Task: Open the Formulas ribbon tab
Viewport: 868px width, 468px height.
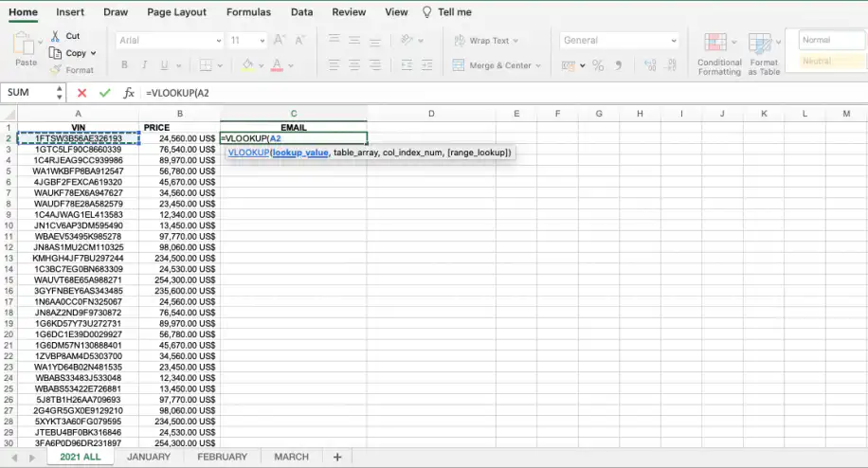Action: [248, 12]
